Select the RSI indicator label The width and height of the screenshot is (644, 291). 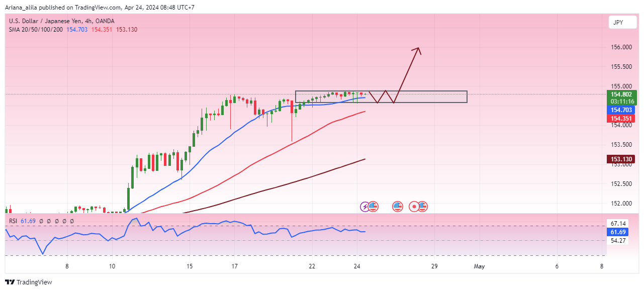pos(13,221)
